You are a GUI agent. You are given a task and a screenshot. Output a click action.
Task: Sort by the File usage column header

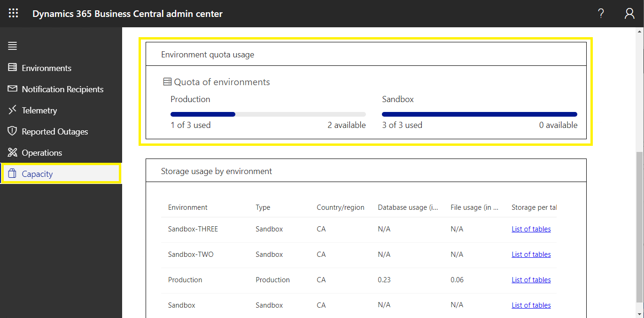474,207
